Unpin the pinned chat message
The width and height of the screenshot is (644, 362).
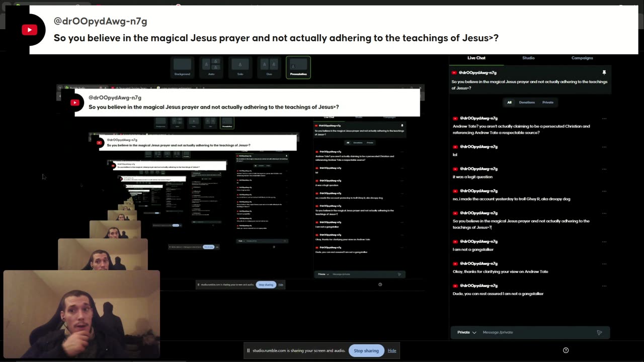(604, 72)
